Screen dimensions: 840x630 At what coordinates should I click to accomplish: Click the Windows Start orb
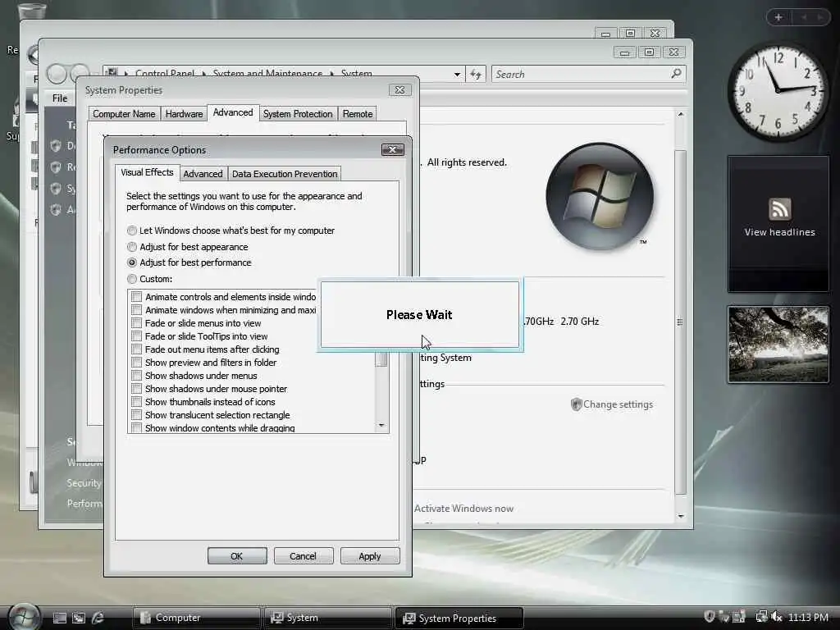tap(24, 617)
